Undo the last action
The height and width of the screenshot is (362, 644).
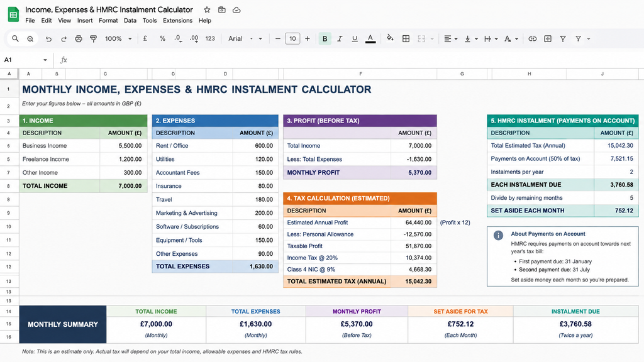[48, 38]
